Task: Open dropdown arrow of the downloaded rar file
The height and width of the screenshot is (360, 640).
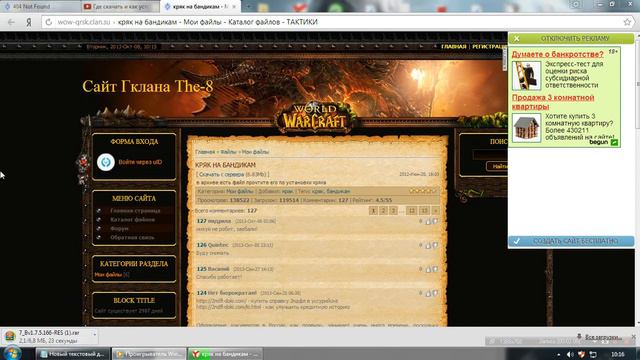Action: (x=95, y=335)
